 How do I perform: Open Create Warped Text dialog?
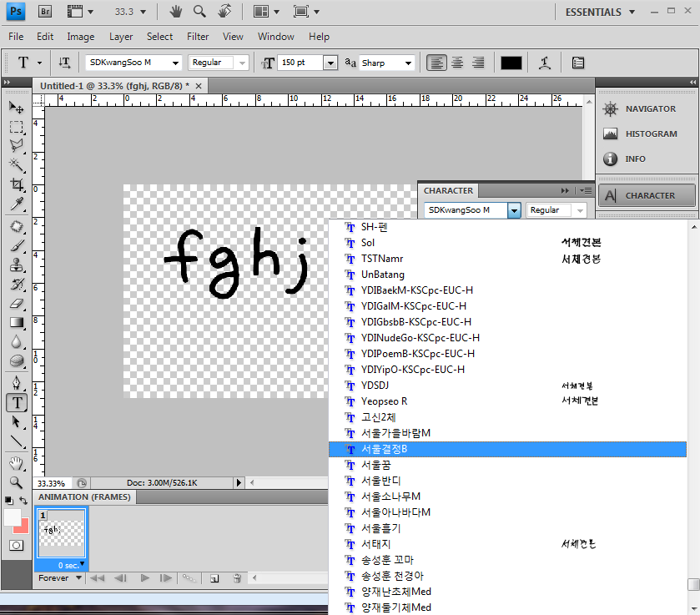click(x=544, y=63)
